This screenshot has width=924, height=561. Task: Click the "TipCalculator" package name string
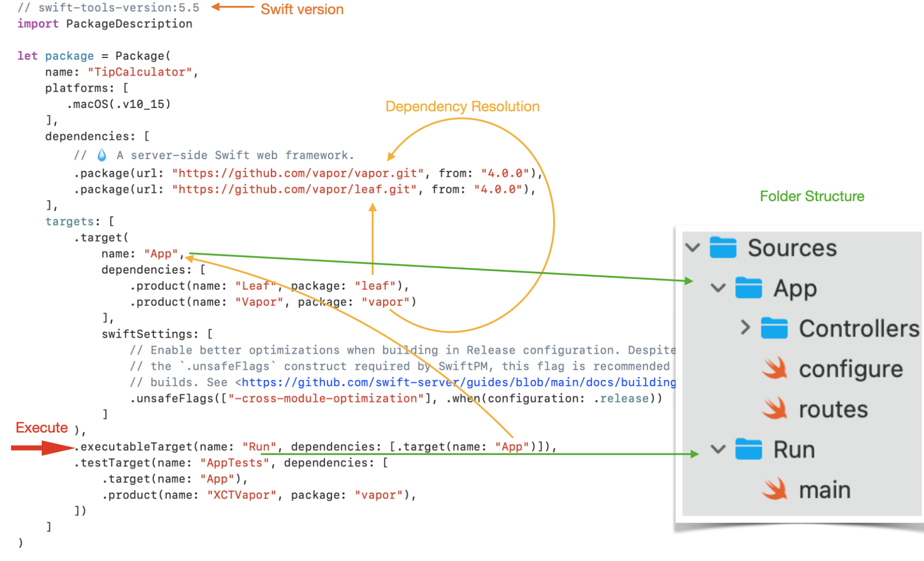point(140,72)
